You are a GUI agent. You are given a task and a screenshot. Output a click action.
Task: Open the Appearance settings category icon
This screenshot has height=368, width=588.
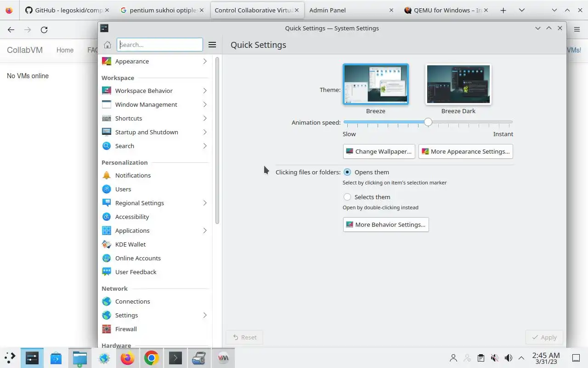tap(107, 61)
